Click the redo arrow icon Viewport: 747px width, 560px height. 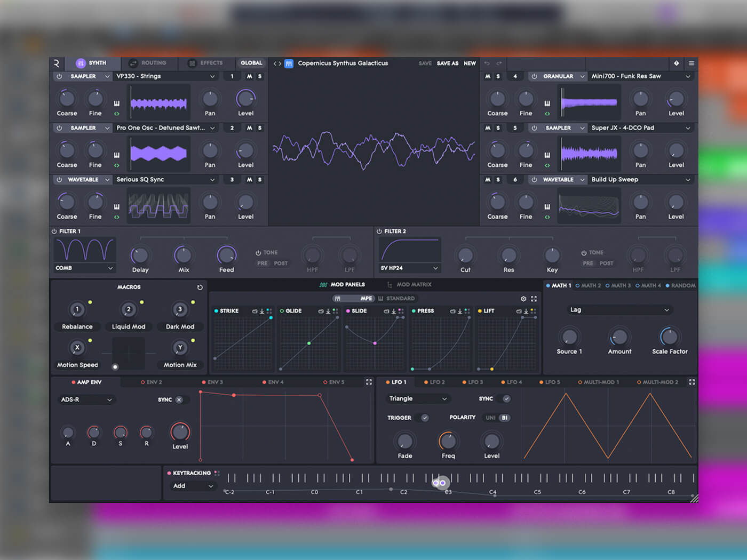click(499, 63)
